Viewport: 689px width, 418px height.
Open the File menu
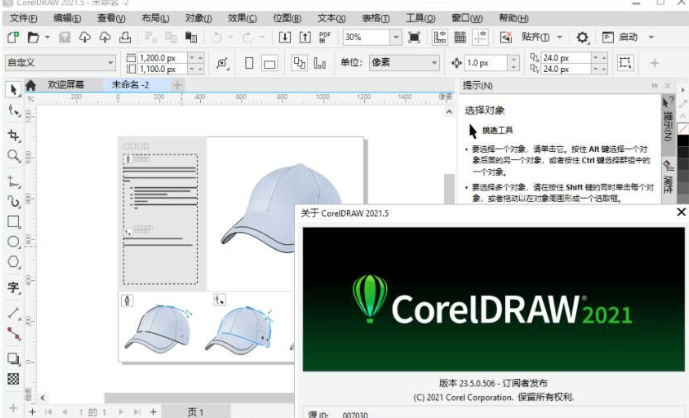point(24,18)
